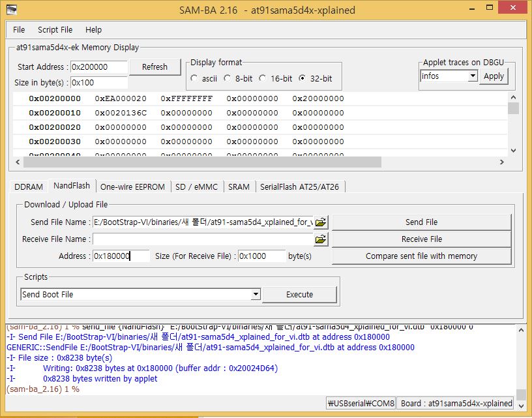Switch to SerialFlash AT25/AT26 tab
This screenshot has height=418, width=532.
(299, 187)
